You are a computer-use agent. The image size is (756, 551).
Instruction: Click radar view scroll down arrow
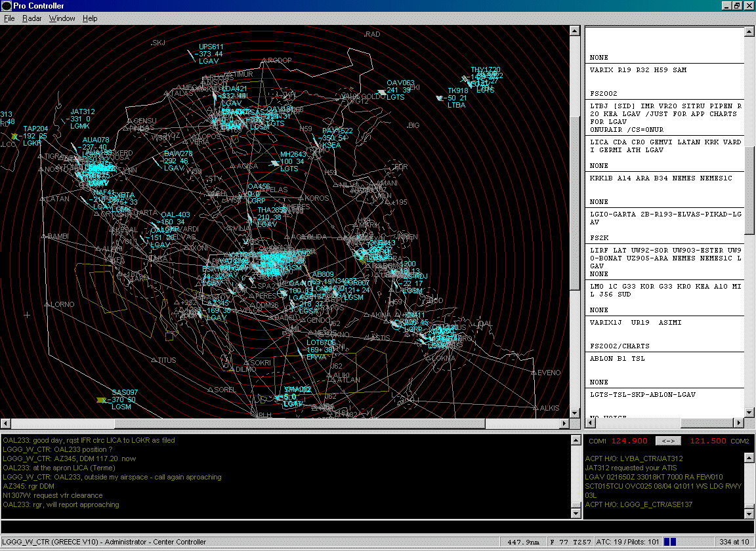coord(574,413)
